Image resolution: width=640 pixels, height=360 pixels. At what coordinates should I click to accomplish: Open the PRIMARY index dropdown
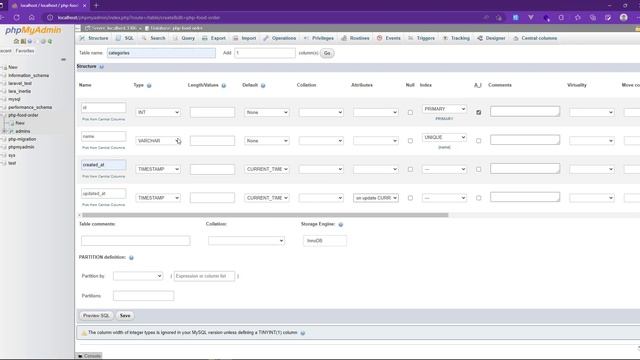(x=444, y=109)
